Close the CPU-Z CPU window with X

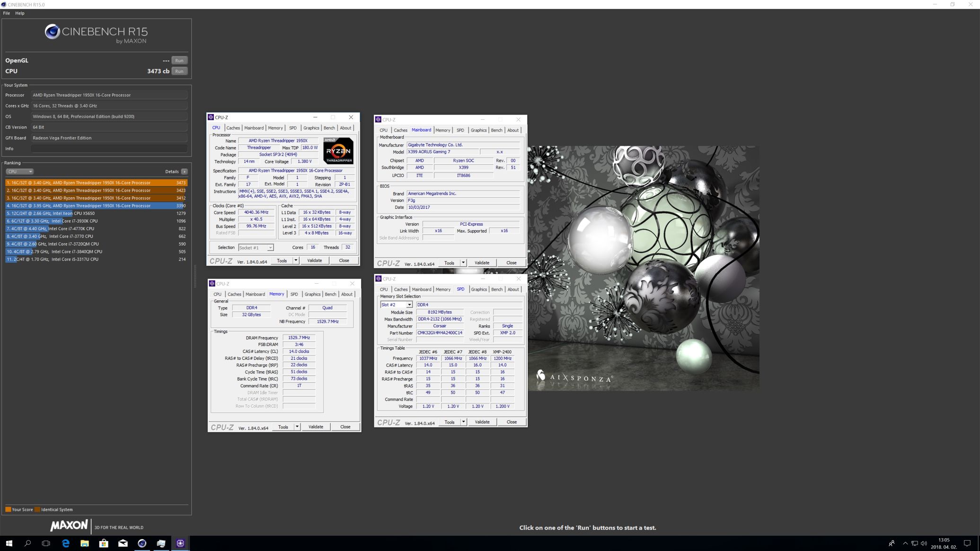351,117
